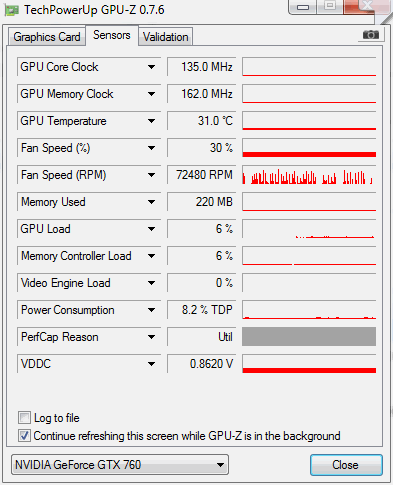393x485 pixels.
Task: Open the Fan Speed (RPM) dropdown
Action: [151, 175]
